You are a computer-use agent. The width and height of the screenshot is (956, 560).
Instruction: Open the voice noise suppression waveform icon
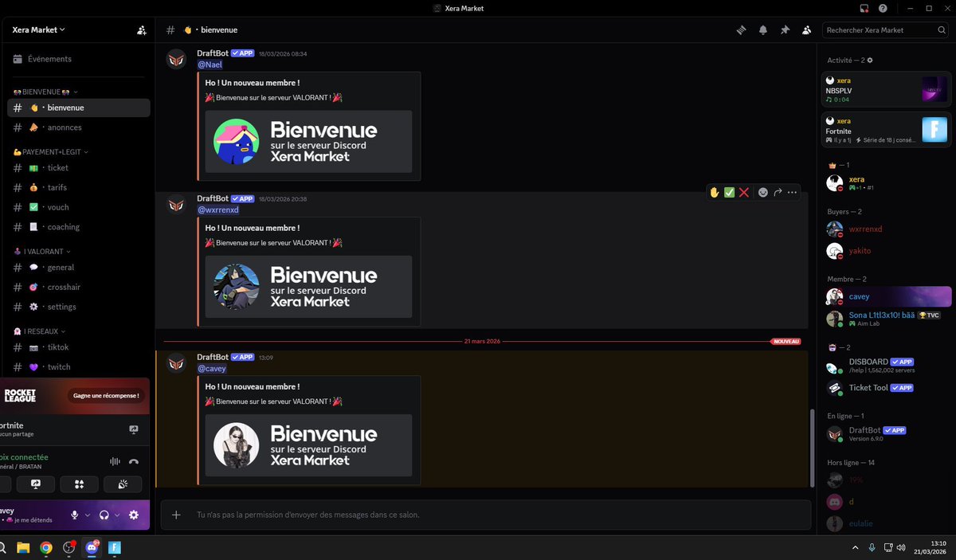115,461
